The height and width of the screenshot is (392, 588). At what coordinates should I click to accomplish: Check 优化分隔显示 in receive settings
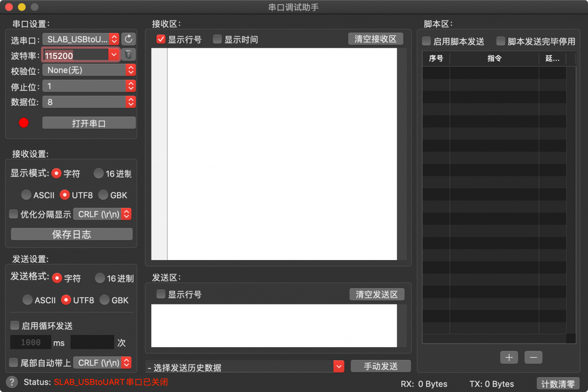tap(13, 214)
